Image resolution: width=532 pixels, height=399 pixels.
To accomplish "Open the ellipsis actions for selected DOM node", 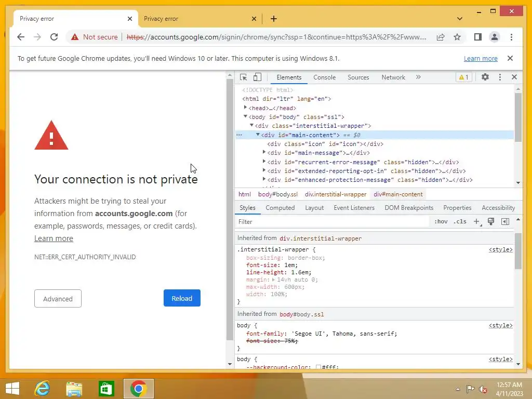I will [239, 135].
